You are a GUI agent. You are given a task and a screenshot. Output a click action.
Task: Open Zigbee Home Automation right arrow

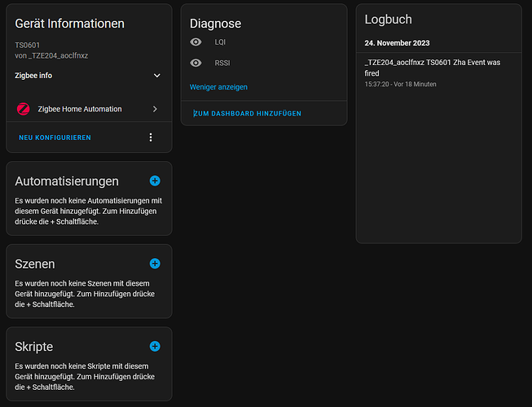[x=155, y=108]
